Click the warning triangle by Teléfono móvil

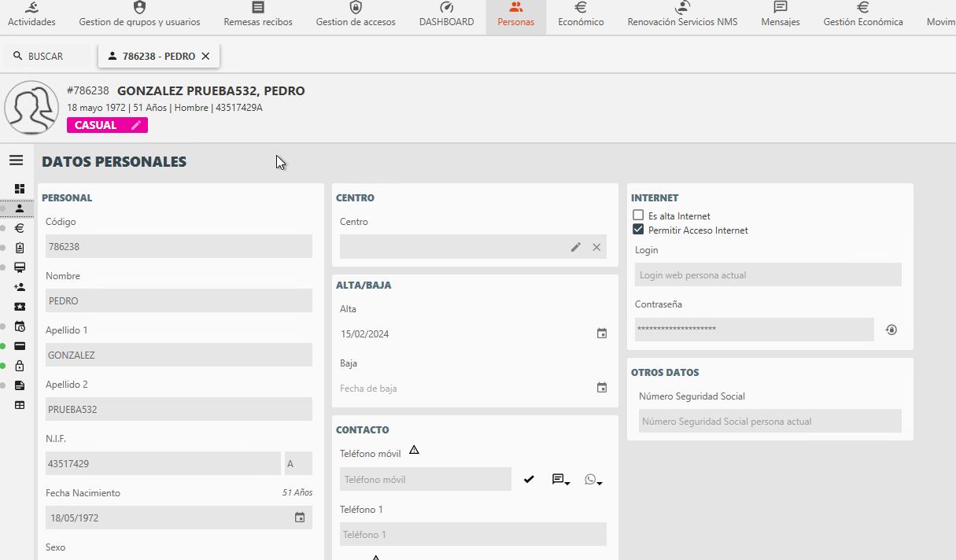414,450
